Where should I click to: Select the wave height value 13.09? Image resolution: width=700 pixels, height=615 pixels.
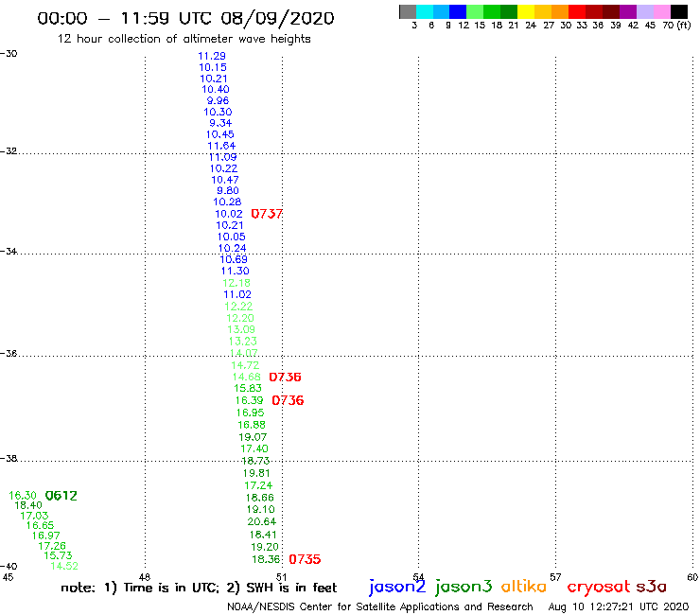241,329
